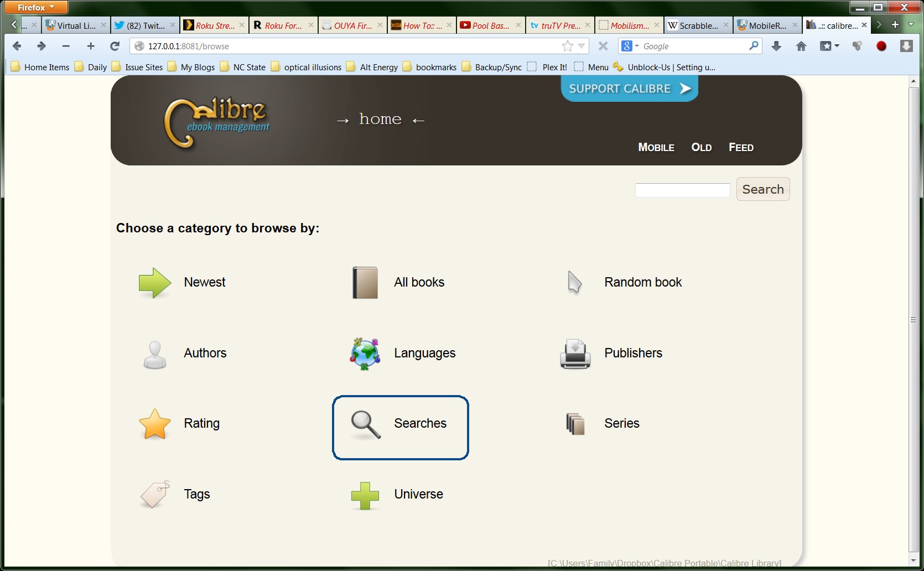This screenshot has height=571, width=924.
Task: Open the All books book icon
Action: tap(365, 283)
